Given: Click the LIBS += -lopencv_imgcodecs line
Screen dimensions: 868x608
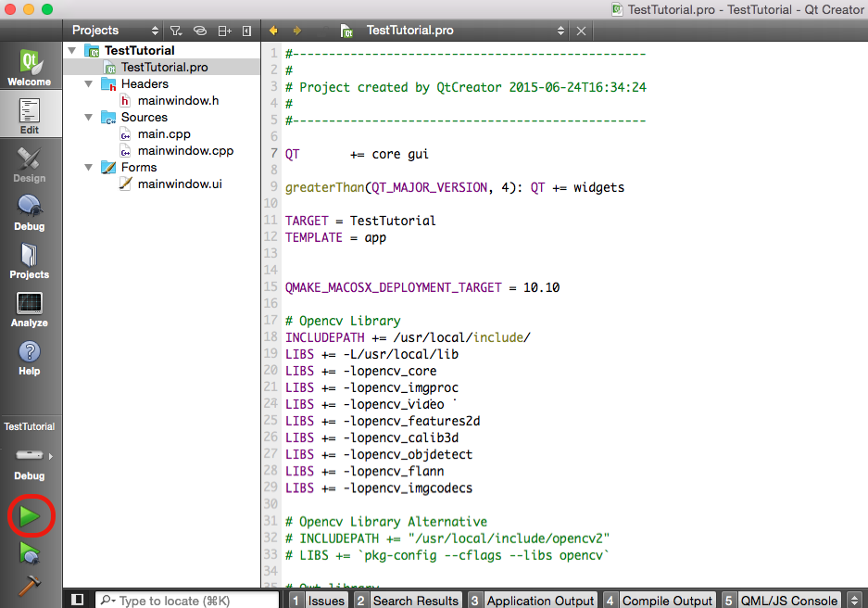Looking at the screenshot, I should coord(379,488).
